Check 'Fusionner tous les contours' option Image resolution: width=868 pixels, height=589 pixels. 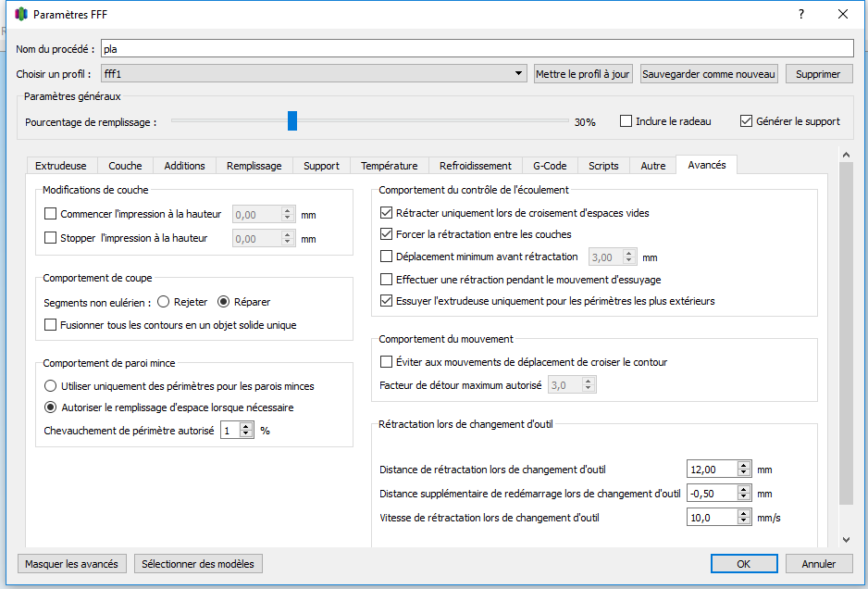pos(50,325)
